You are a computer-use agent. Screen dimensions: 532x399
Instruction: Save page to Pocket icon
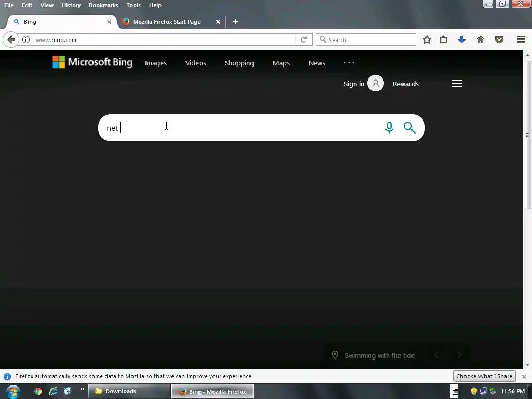point(499,39)
